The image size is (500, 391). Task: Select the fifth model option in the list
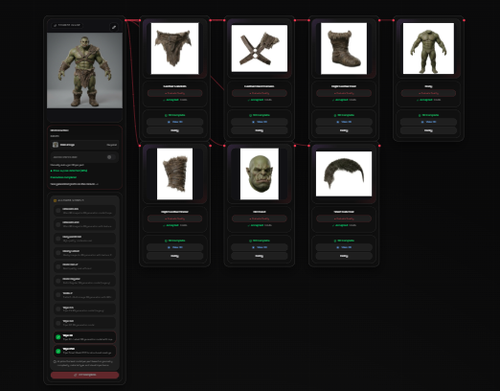85,266
